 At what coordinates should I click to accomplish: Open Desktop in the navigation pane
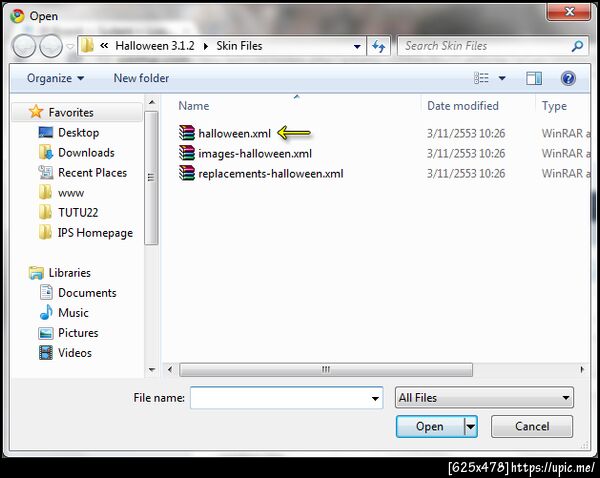coord(78,132)
